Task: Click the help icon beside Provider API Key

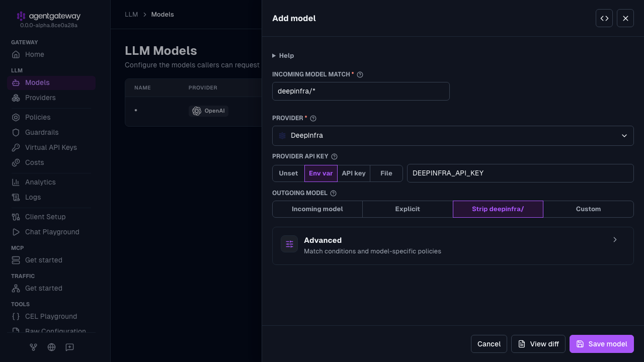Action: (x=334, y=156)
